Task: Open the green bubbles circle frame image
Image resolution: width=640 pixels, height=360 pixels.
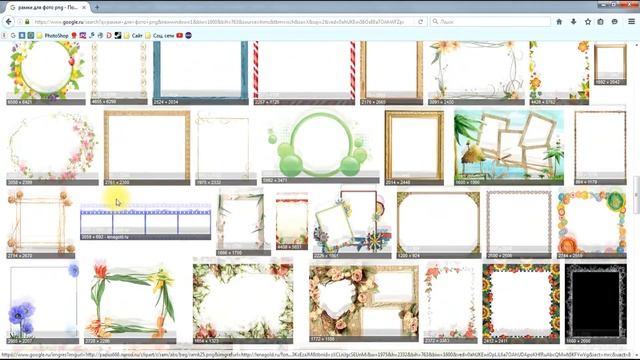Action: point(320,147)
